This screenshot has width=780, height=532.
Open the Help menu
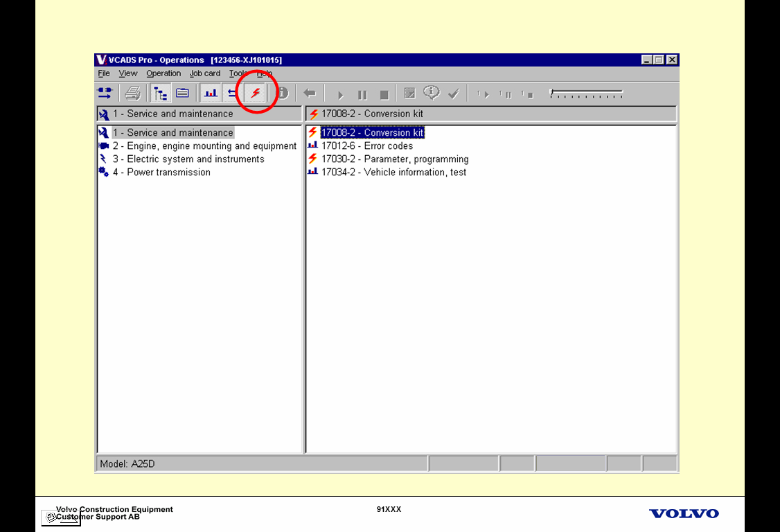click(265, 73)
